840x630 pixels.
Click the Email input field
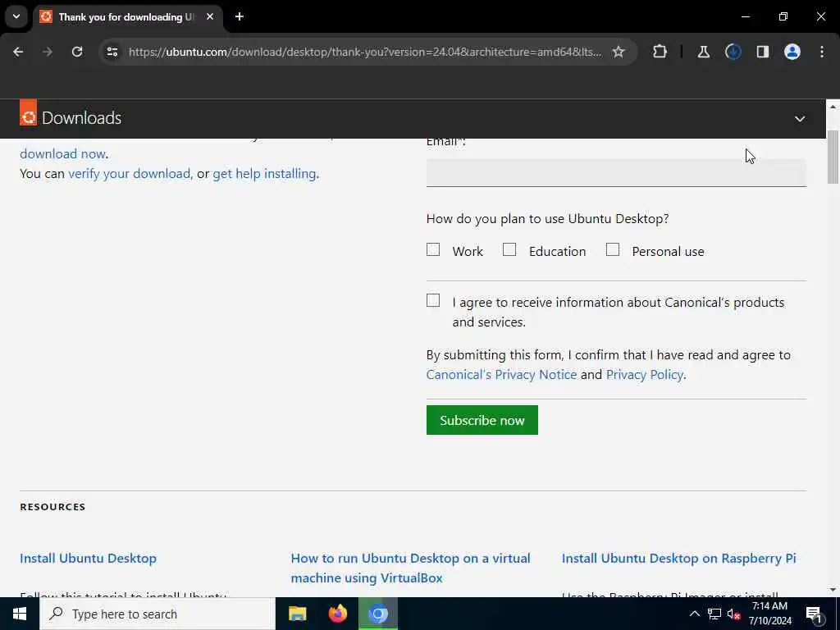[x=616, y=172]
